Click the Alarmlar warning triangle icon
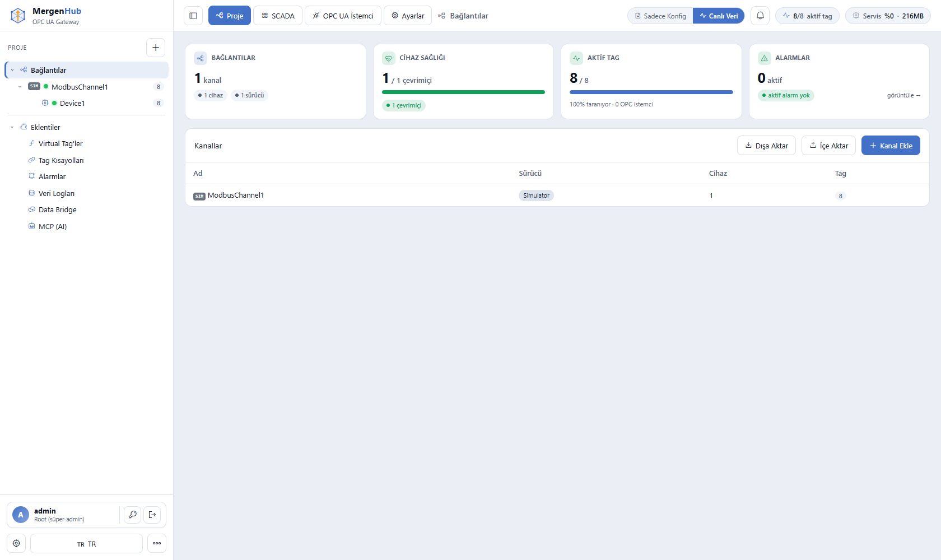 coord(765,58)
